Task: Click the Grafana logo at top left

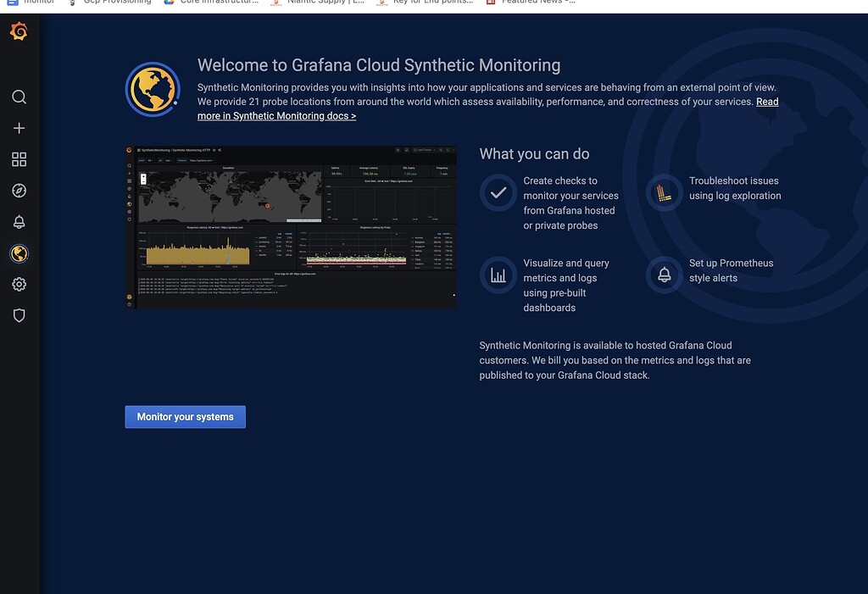Action: [19, 31]
